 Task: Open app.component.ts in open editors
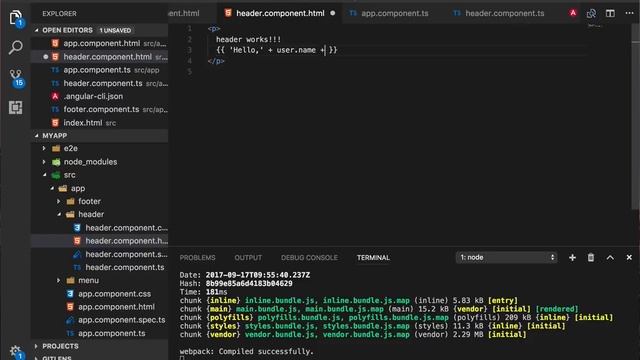tap(100, 70)
